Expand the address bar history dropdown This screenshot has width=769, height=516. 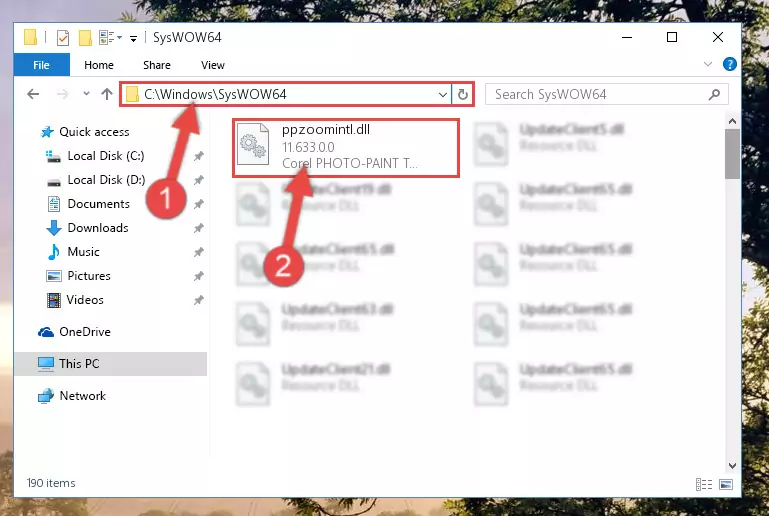443,95
